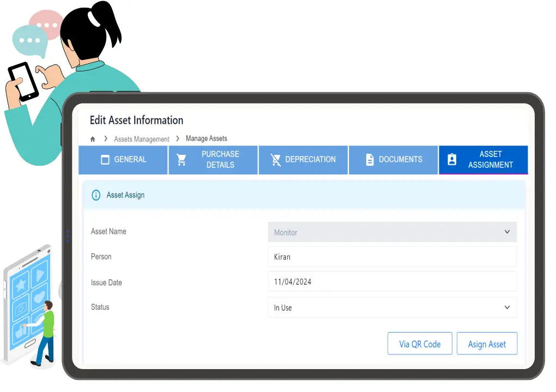The height and width of the screenshot is (392, 556).
Task: Click the Status label
Action: pos(100,307)
